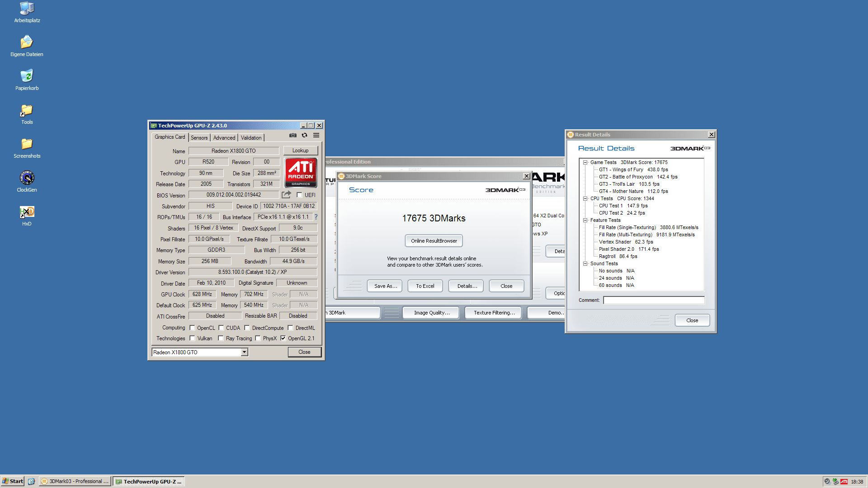Toggle the CUDA checkbox
868x488 pixels.
pyautogui.click(x=221, y=328)
